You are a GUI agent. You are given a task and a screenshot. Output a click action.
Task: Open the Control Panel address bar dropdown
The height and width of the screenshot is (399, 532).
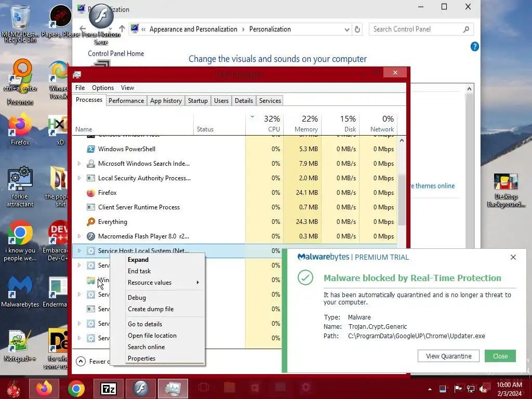347,30
